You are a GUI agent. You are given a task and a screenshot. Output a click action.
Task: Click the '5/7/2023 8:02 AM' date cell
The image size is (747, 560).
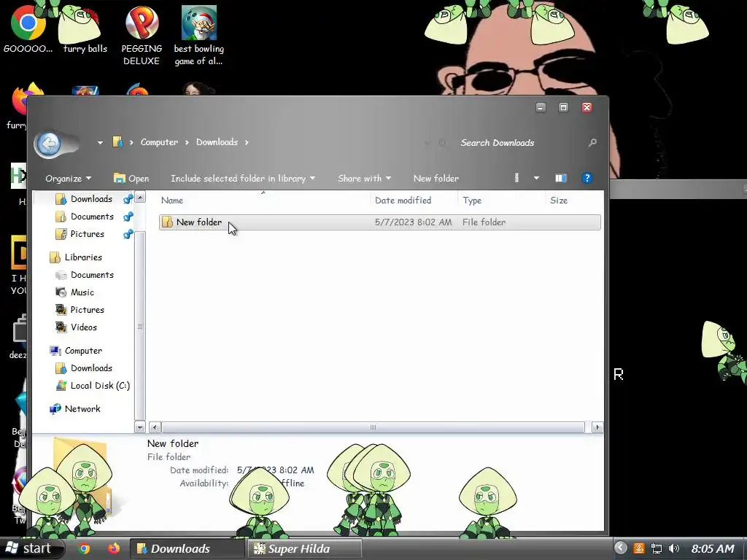coord(413,222)
